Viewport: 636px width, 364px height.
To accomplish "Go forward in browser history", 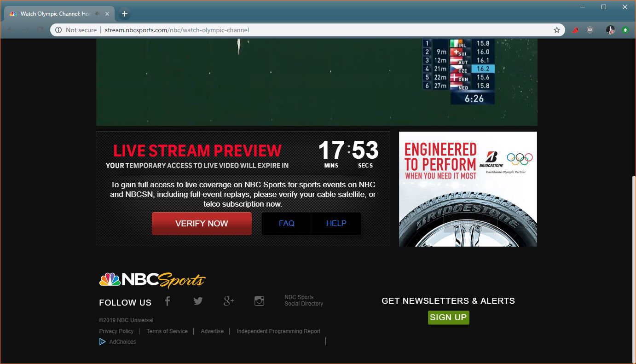I will pyautogui.click(x=25, y=30).
